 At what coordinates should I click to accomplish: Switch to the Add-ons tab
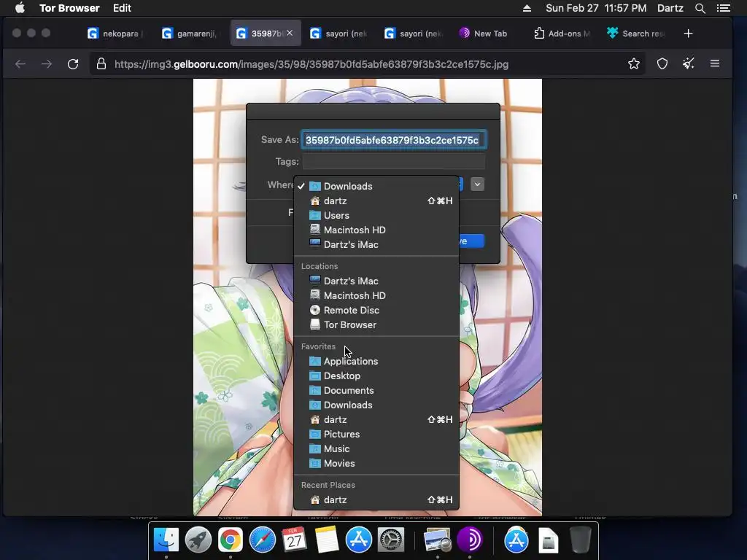point(562,34)
